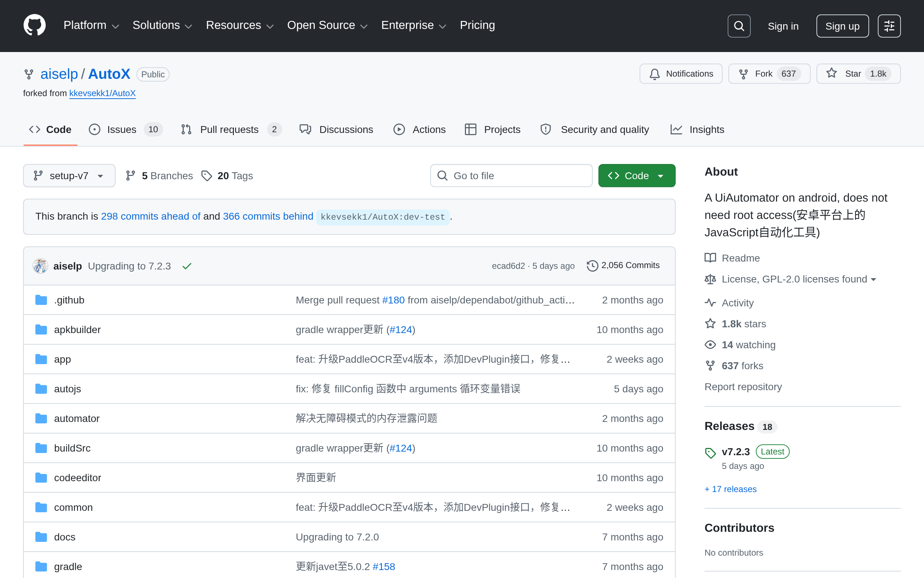Open commit history clock icon

tap(592, 265)
